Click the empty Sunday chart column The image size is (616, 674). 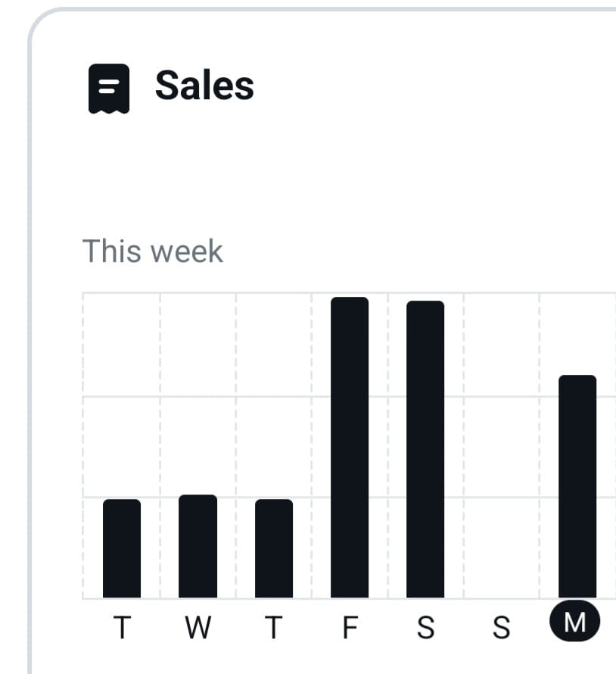pos(501,445)
